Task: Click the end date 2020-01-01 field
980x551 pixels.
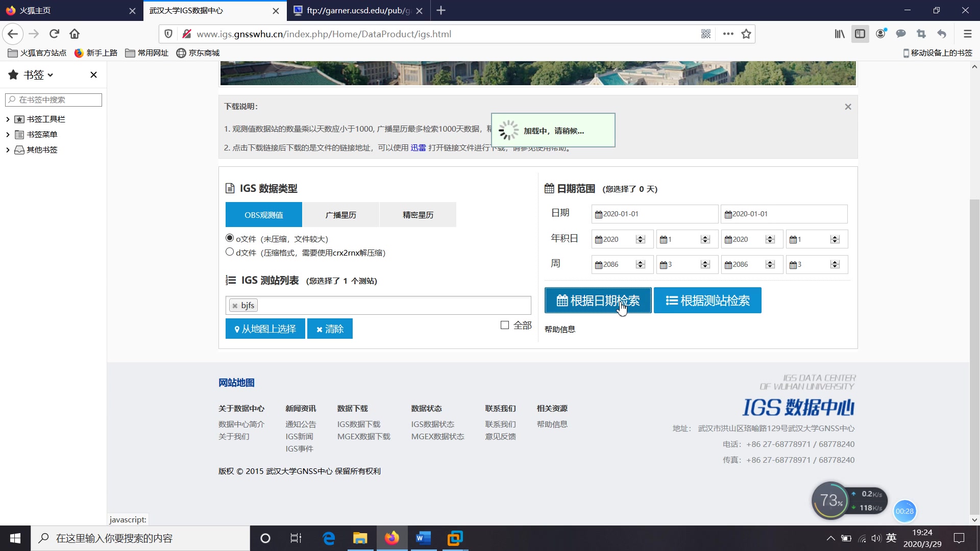Action: tap(784, 214)
